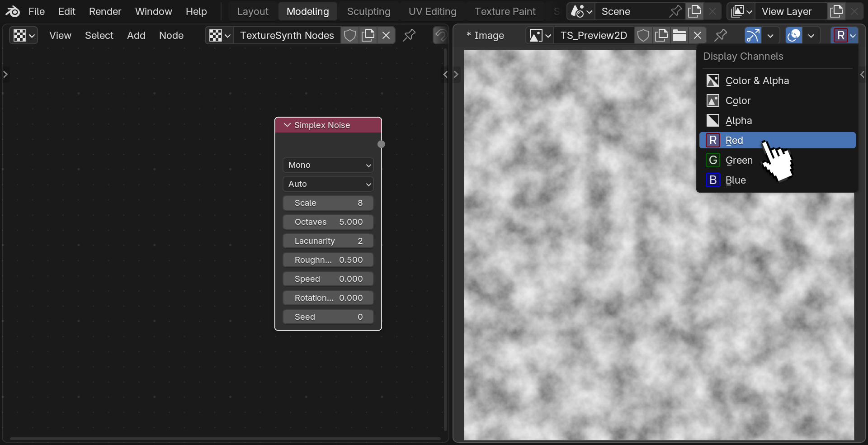Create new image copy of TS_Preview2D
This screenshot has height=445, width=868.
(x=661, y=35)
